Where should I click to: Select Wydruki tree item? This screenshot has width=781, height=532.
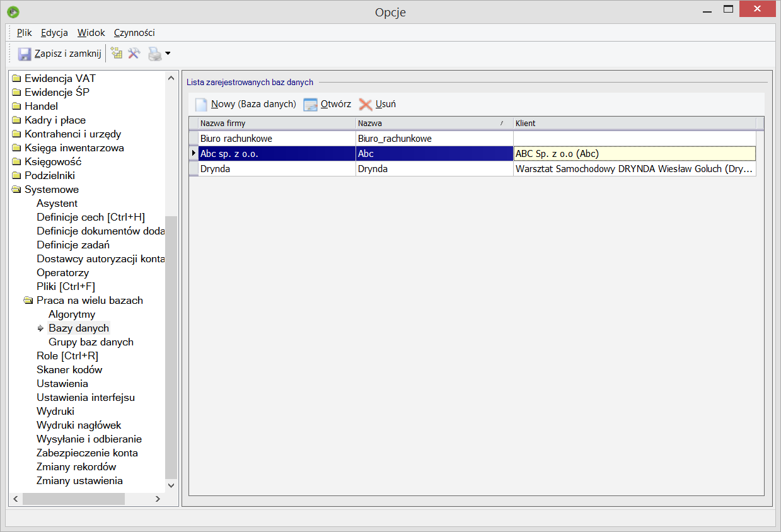pyautogui.click(x=55, y=412)
